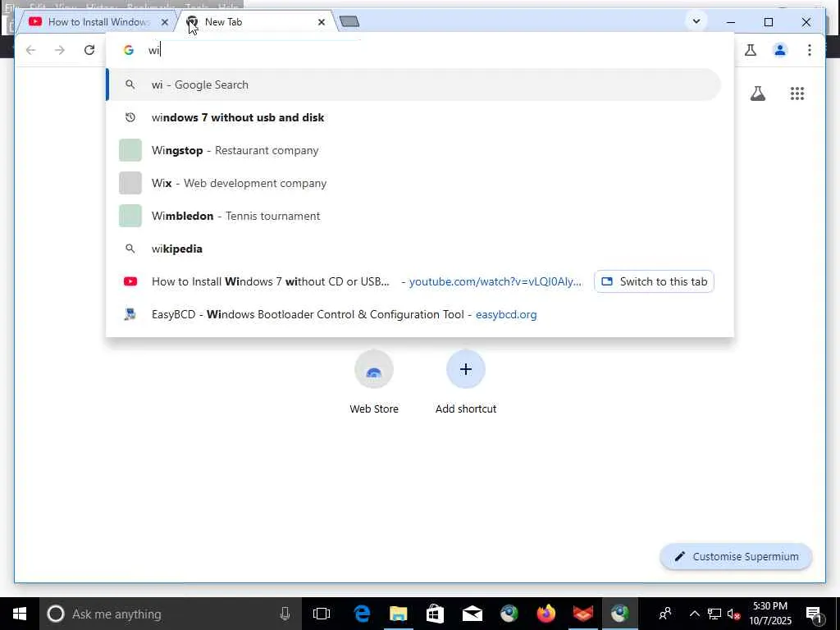
Task: Click the red box app icon in taskbar
Action: [x=583, y=614]
